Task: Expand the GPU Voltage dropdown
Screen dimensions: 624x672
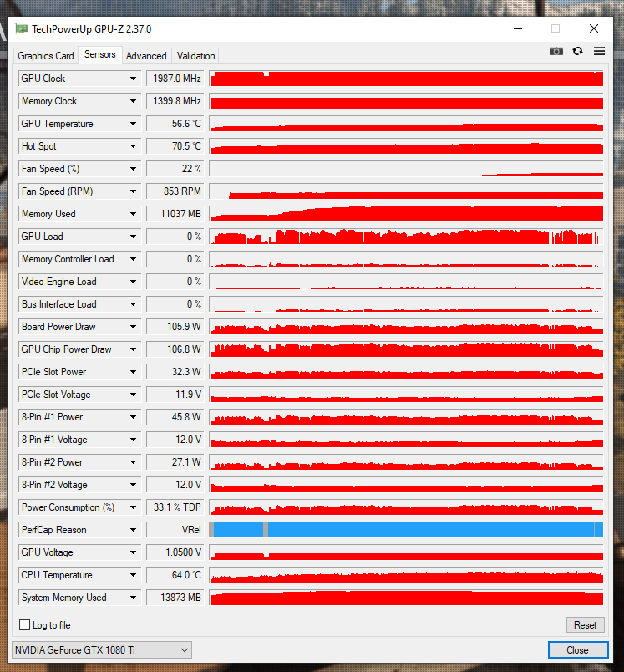Action: click(x=133, y=552)
